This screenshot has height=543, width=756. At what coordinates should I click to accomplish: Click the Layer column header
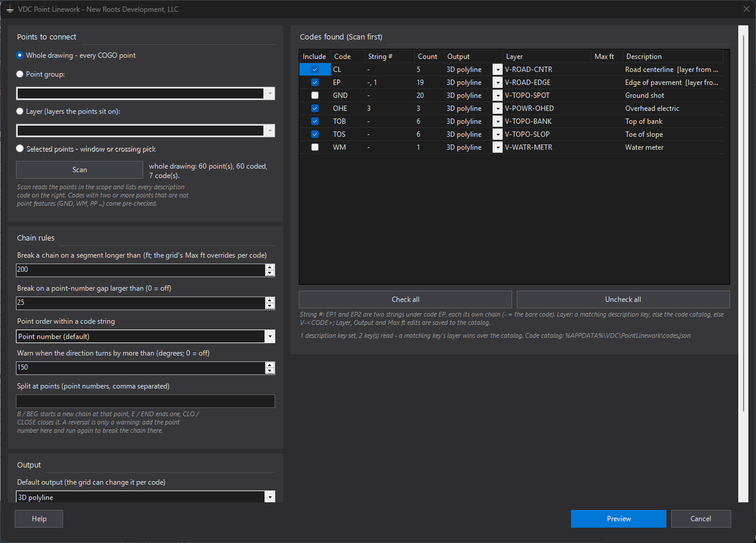(x=547, y=57)
